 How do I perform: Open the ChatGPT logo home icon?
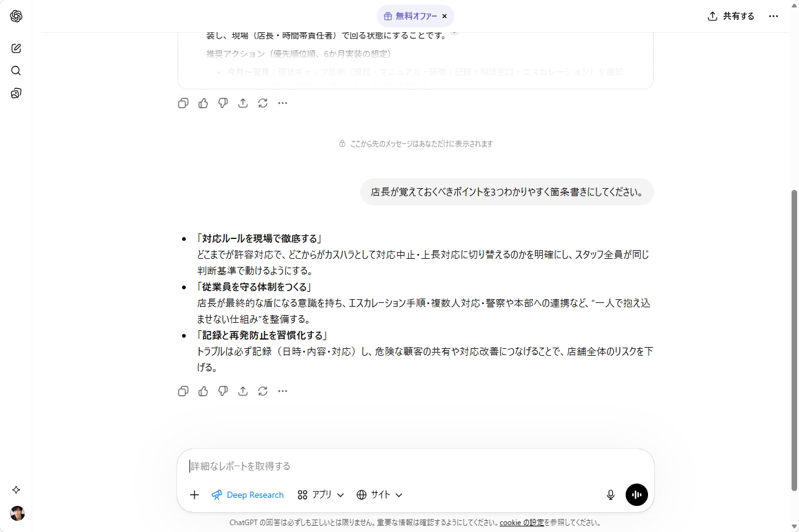[x=16, y=16]
